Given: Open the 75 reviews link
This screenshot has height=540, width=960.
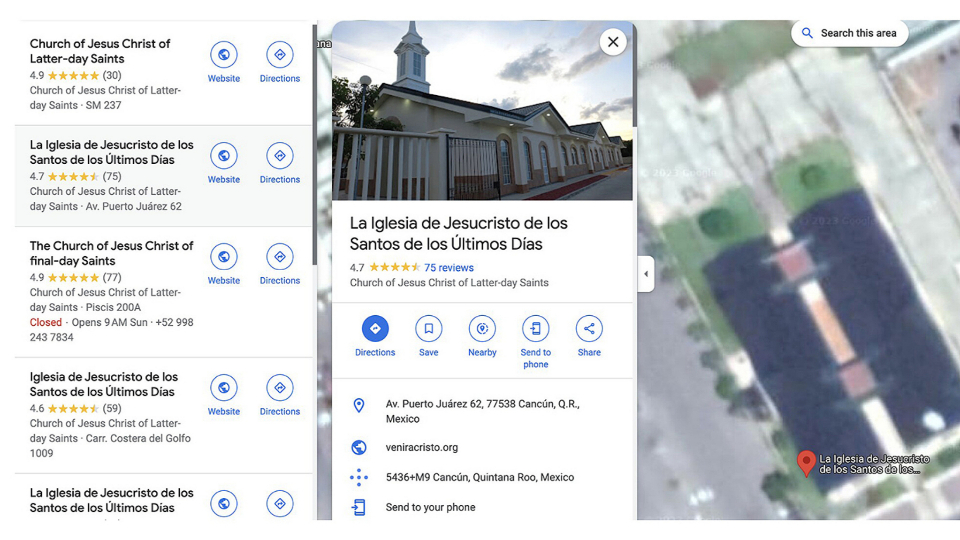Looking at the screenshot, I should (x=448, y=268).
